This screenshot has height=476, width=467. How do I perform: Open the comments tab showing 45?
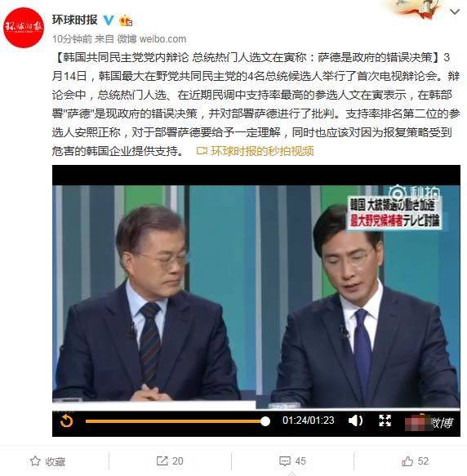tap(292, 461)
